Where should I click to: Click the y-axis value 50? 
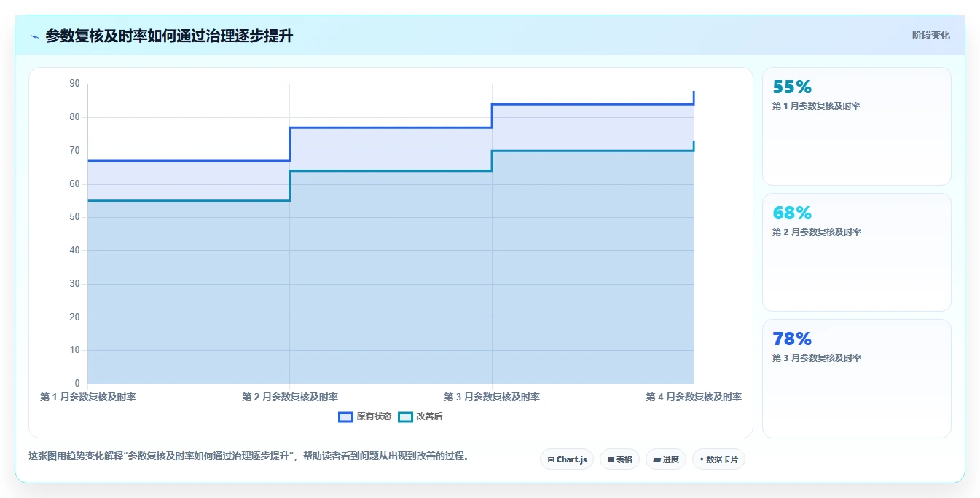click(74, 217)
